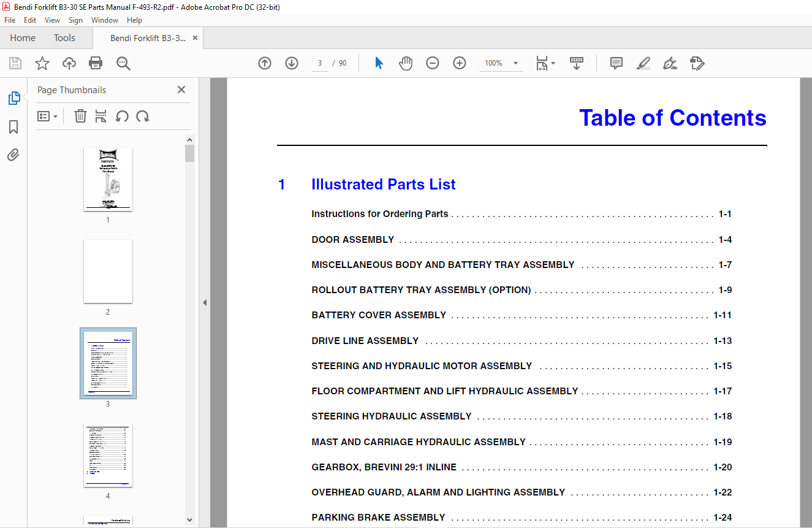
Task: Activate the Selection arrow tool
Action: (379, 63)
